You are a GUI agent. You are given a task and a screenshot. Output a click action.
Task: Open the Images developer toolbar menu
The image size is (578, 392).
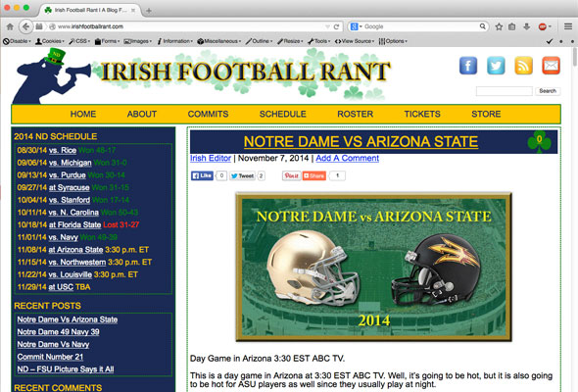pos(138,41)
